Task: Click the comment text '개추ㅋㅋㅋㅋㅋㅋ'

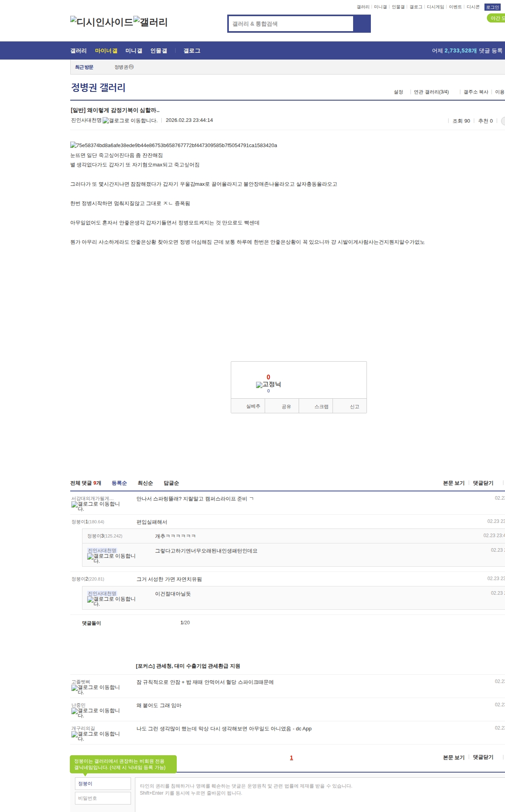Action: (x=176, y=536)
